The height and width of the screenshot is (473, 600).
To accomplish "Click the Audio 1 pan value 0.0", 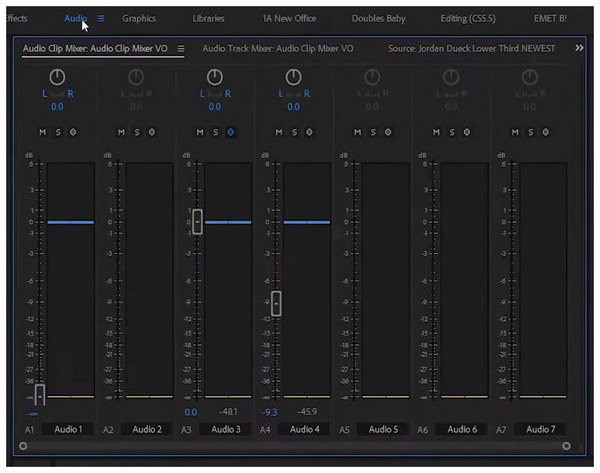I will point(57,107).
